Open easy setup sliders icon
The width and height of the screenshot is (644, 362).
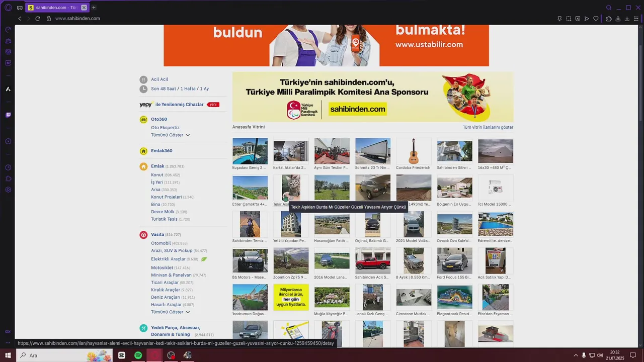[637, 19]
